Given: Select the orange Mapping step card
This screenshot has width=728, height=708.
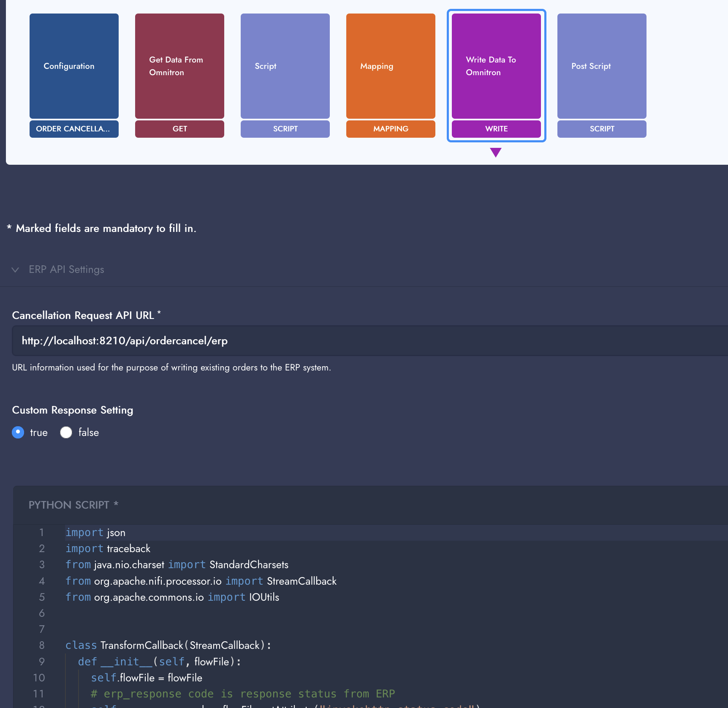Looking at the screenshot, I should coord(391,66).
